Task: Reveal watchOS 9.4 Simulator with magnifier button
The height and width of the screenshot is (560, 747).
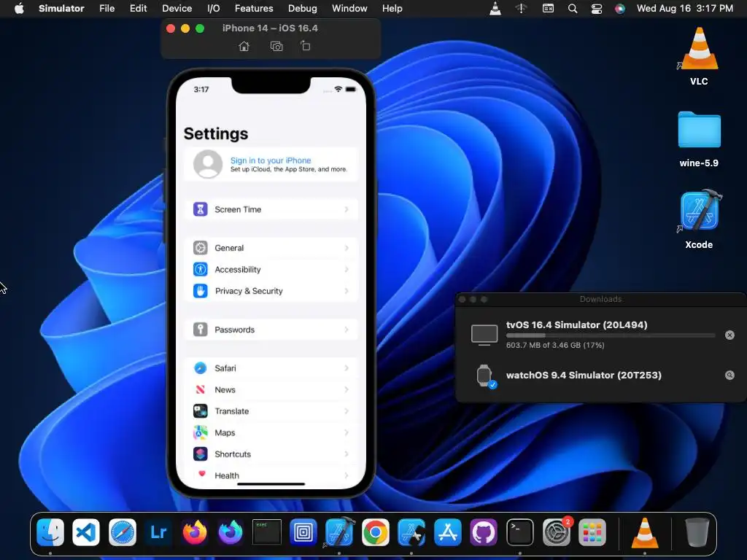Action: point(729,376)
